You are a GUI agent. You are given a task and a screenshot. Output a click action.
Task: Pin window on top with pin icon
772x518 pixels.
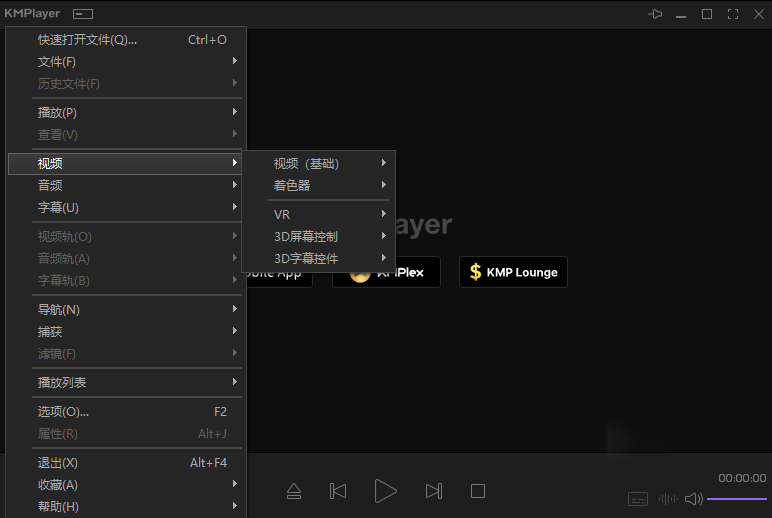click(x=655, y=14)
